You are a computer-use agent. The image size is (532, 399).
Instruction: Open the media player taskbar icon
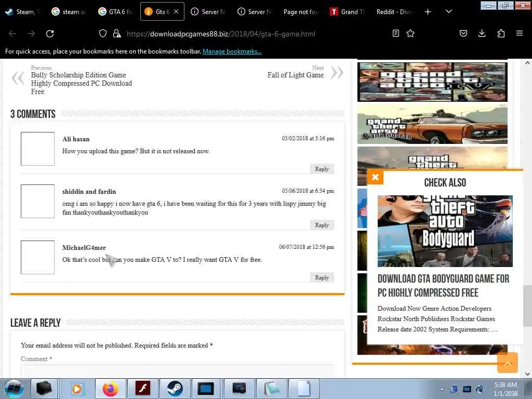pyautogui.click(x=77, y=389)
